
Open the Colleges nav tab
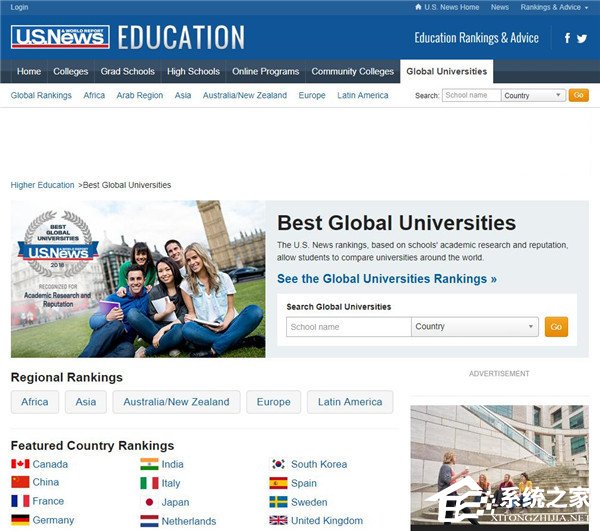point(70,72)
